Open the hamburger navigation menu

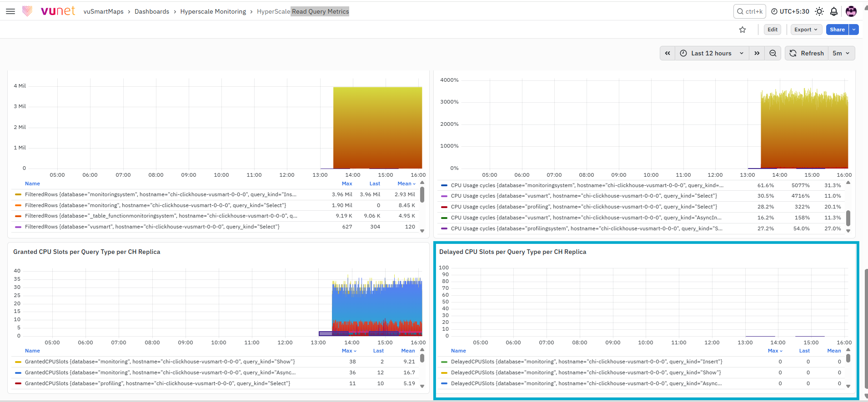click(10, 11)
